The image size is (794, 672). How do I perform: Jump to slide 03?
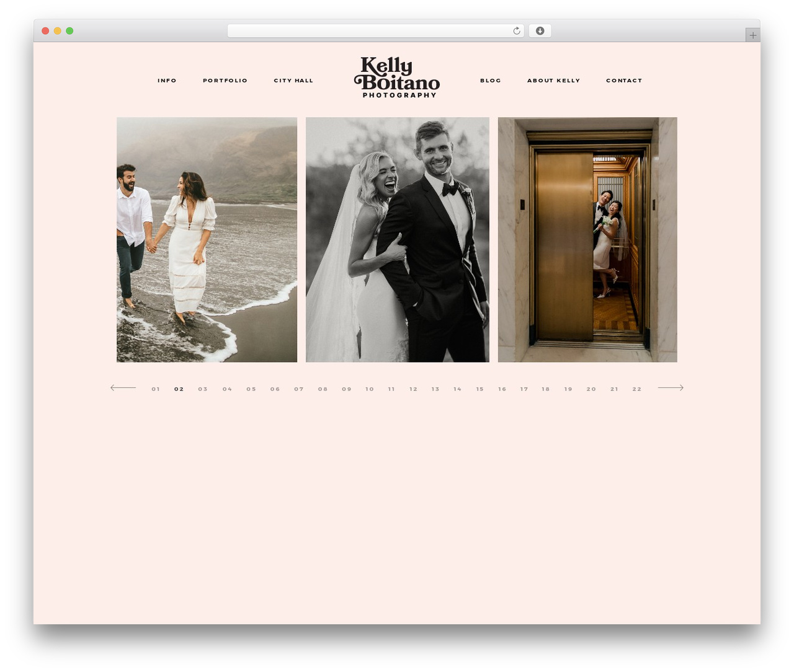click(203, 389)
